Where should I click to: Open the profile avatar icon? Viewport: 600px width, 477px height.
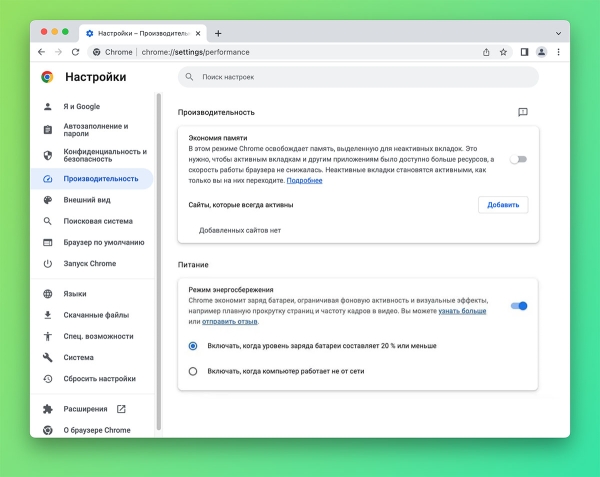pyautogui.click(x=541, y=52)
